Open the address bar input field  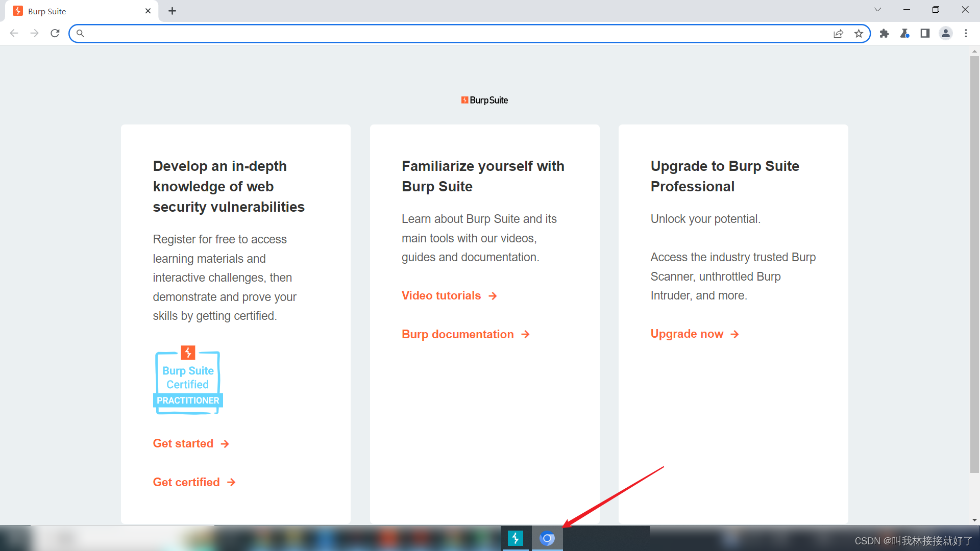point(467,32)
